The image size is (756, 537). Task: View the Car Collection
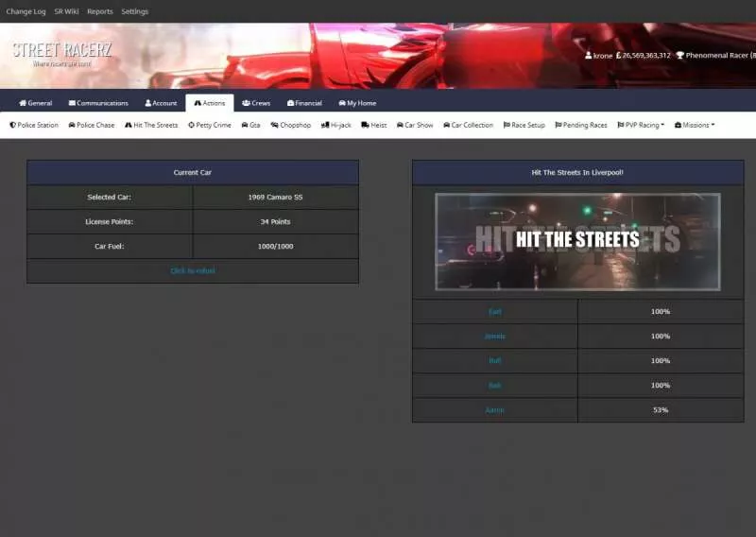[468, 125]
